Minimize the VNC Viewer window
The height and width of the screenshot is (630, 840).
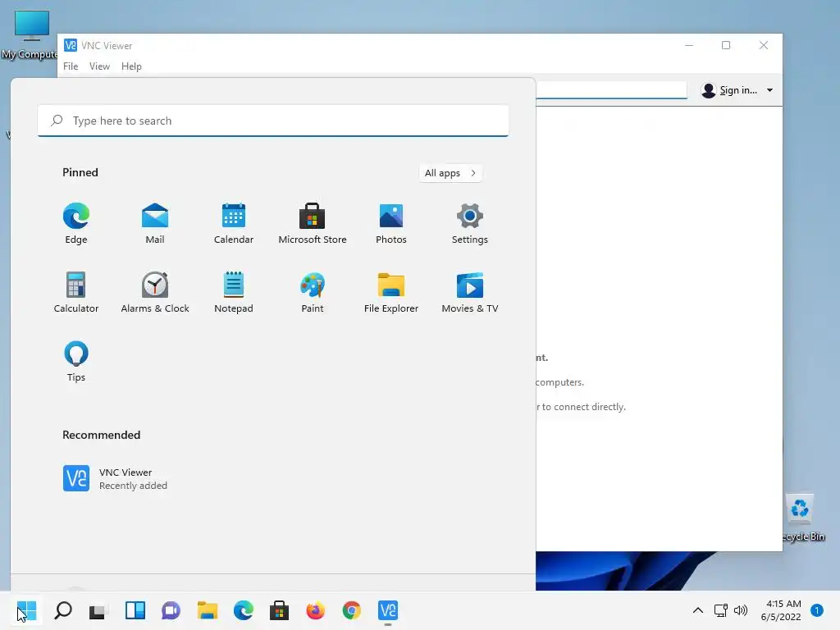coord(689,46)
